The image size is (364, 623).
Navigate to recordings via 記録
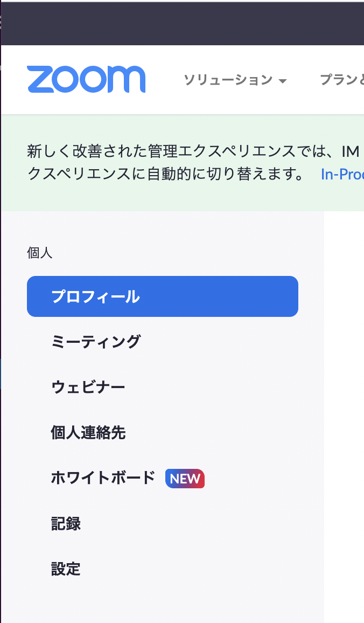point(65,523)
